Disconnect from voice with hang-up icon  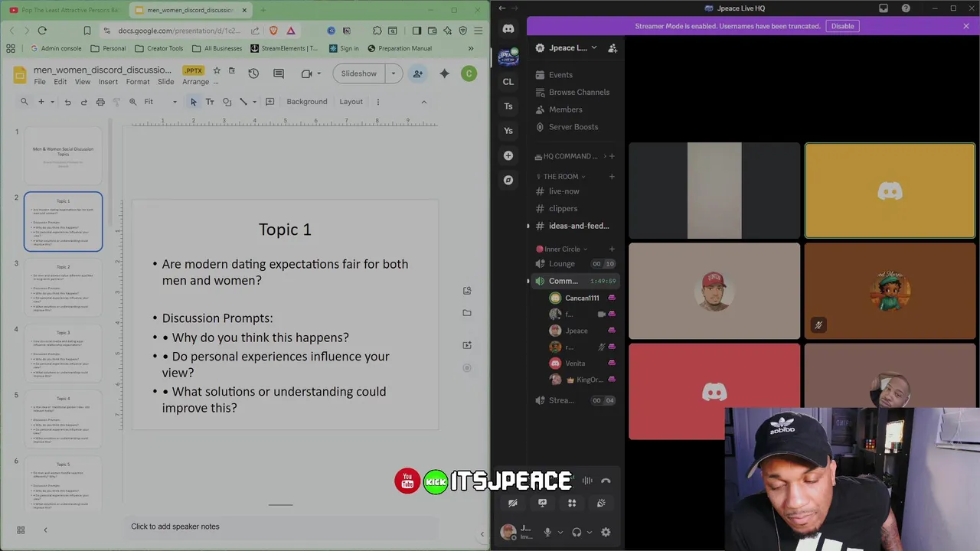(606, 481)
